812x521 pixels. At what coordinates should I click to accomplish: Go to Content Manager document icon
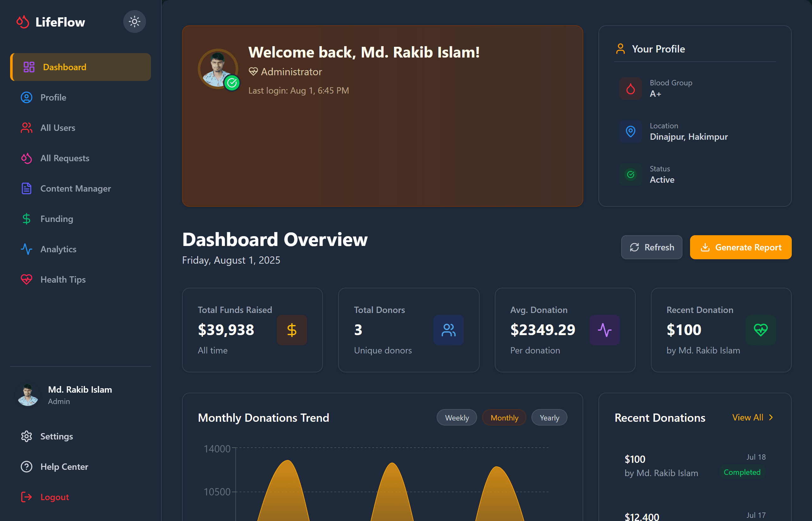(x=26, y=188)
